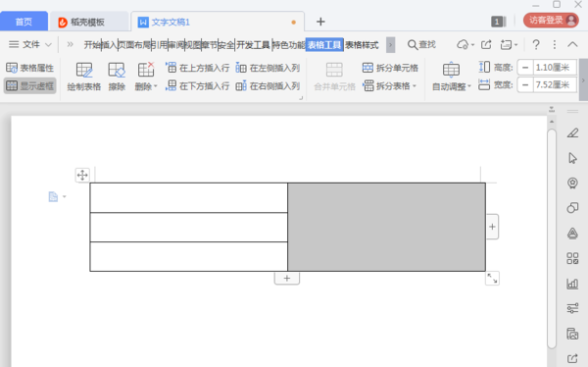This screenshot has width=588, height=367.
Task: Select the cursor selection tool in sidebar
Action: click(x=572, y=158)
